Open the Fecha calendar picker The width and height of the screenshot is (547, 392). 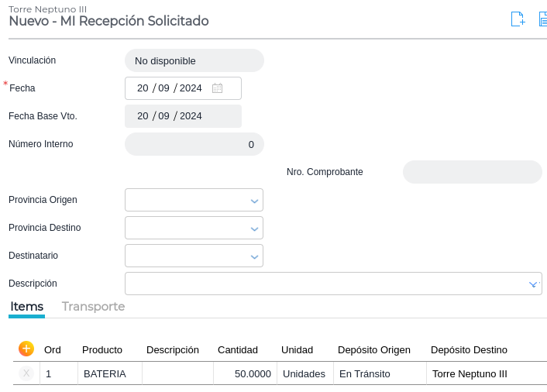217,88
